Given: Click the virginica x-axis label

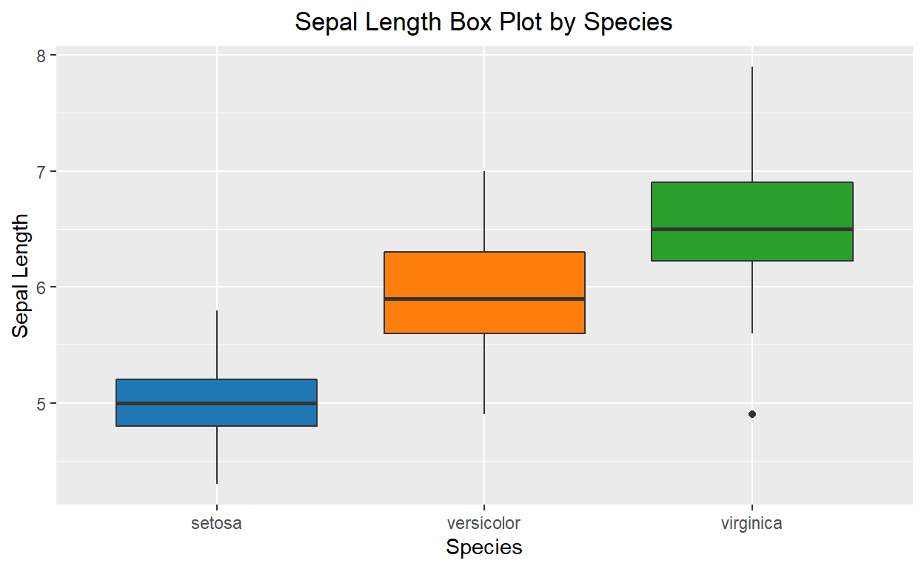Looking at the screenshot, I should coord(752,524).
